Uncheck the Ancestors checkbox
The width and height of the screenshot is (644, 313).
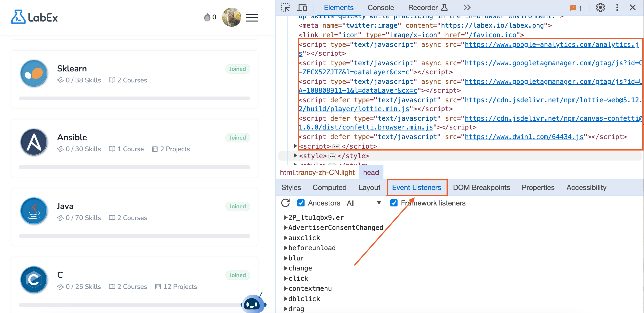[301, 203]
